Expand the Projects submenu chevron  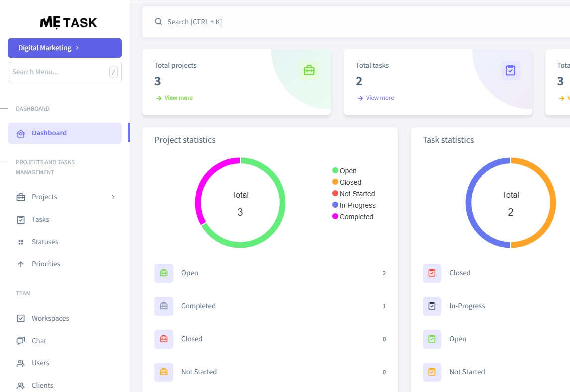coord(113,197)
